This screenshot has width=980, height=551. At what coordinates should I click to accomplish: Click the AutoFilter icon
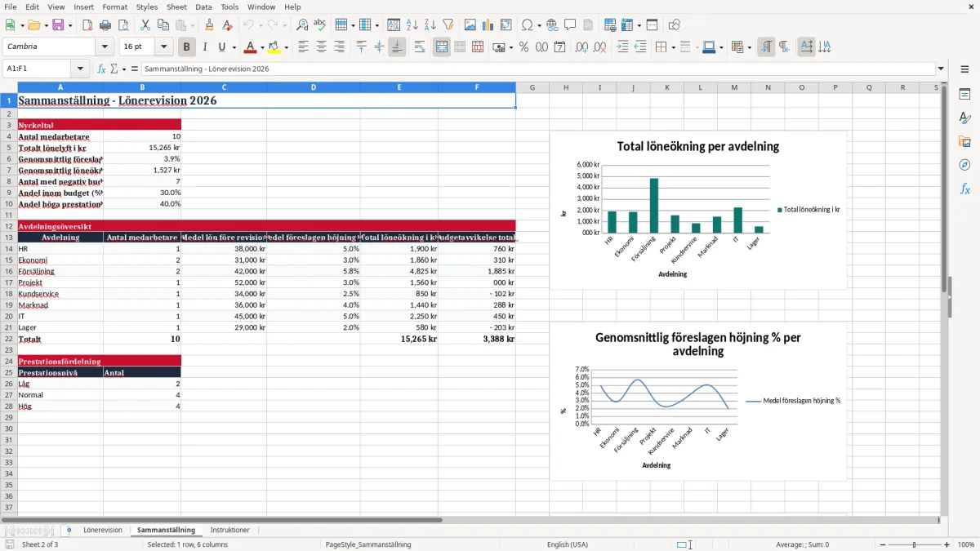[448, 25]
